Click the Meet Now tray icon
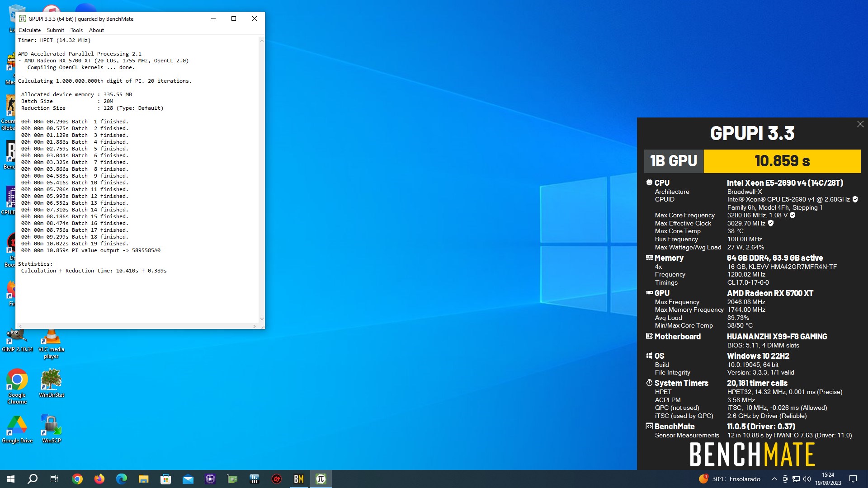This screenshot has height=488, width=868. 785,479
